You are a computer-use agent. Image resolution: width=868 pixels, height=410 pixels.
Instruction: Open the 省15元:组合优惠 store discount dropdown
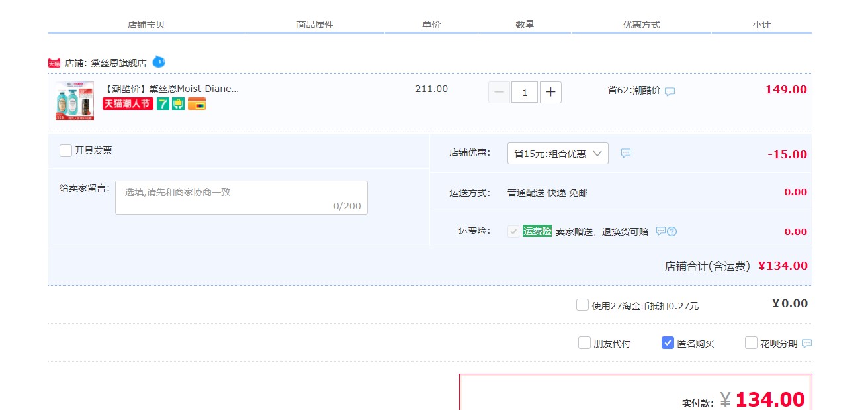pos(558,154)
